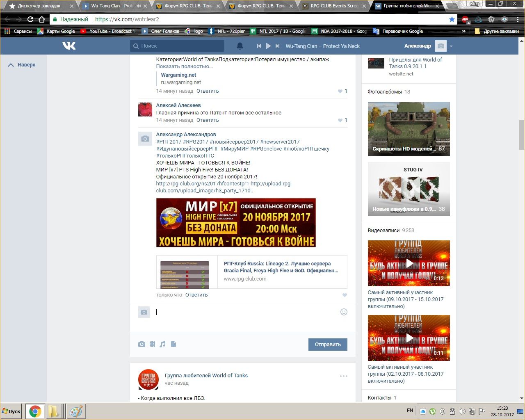Open the YouTube - Broadcast bookmark

108,31
